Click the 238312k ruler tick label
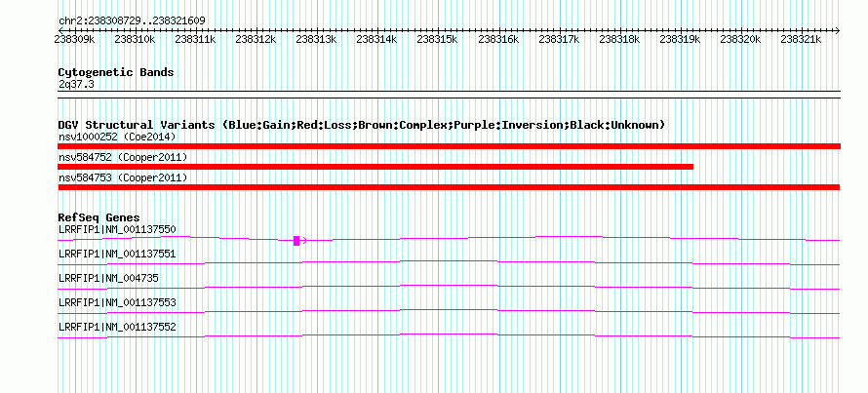 pos(256,40)
